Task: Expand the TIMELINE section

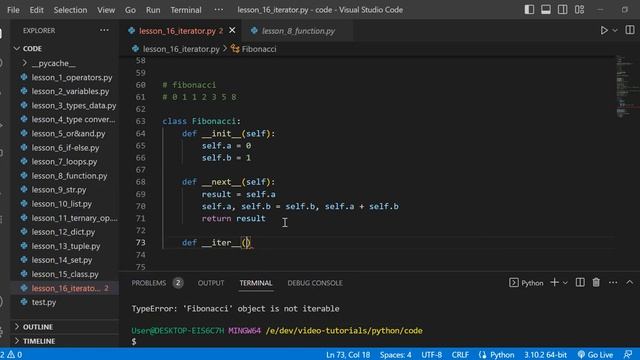Action: click(x=39, y=341)
